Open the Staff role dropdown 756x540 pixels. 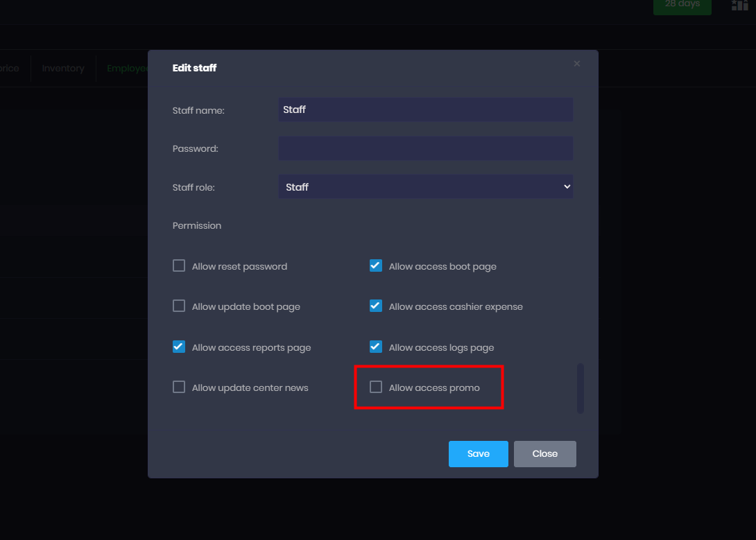pos(425,187)
